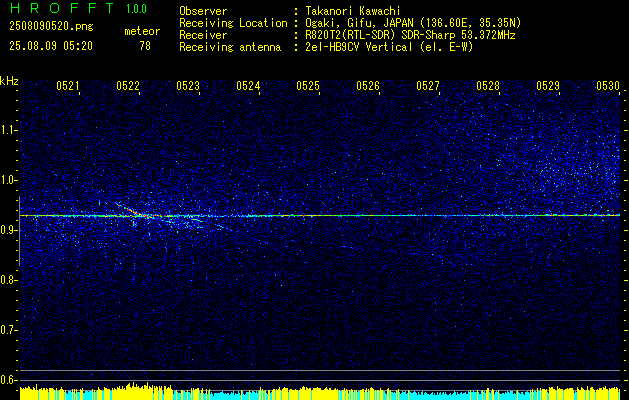Click the 1.0 kHz frequency label
This screenshot has height=400, width=629.
point(8,180)
